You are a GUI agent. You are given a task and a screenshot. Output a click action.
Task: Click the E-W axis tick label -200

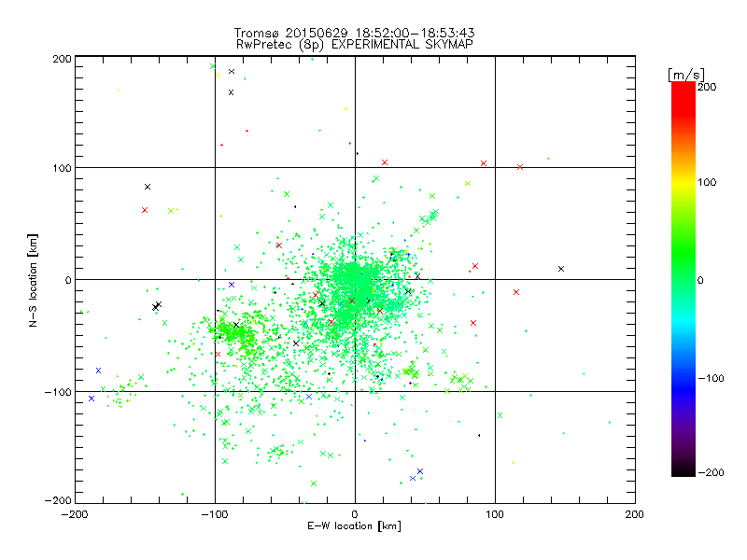pyautogui.click(x=75, y=514)
